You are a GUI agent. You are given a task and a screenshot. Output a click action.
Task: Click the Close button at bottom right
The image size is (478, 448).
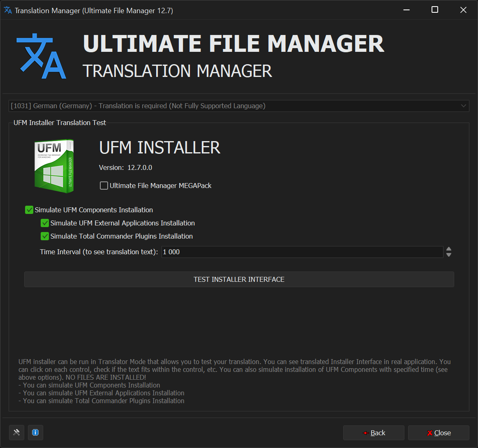[439, 433]
